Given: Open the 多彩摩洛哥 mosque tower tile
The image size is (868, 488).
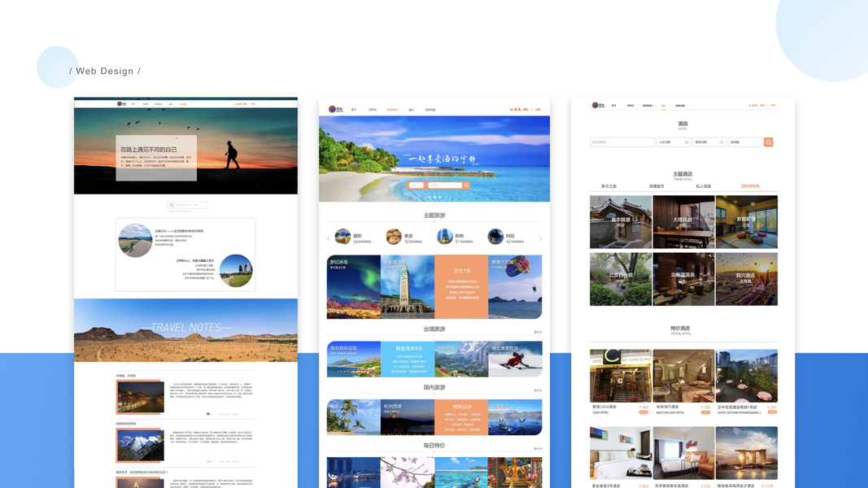Looking at the screenshot, I should [408, 286].
